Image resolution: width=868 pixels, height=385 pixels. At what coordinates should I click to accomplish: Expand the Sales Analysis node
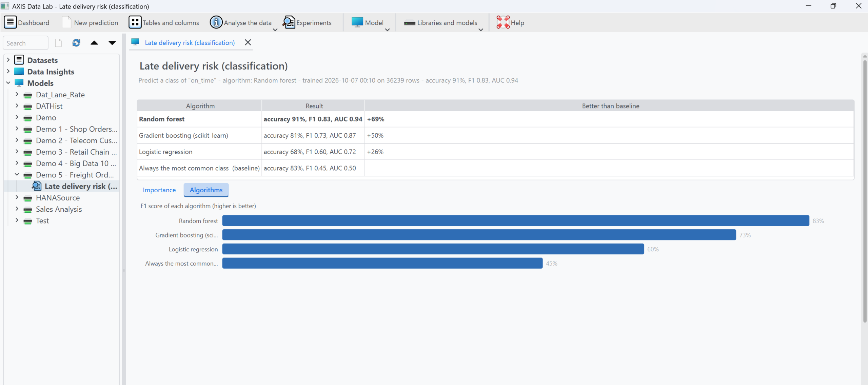(x=17, y=209)
